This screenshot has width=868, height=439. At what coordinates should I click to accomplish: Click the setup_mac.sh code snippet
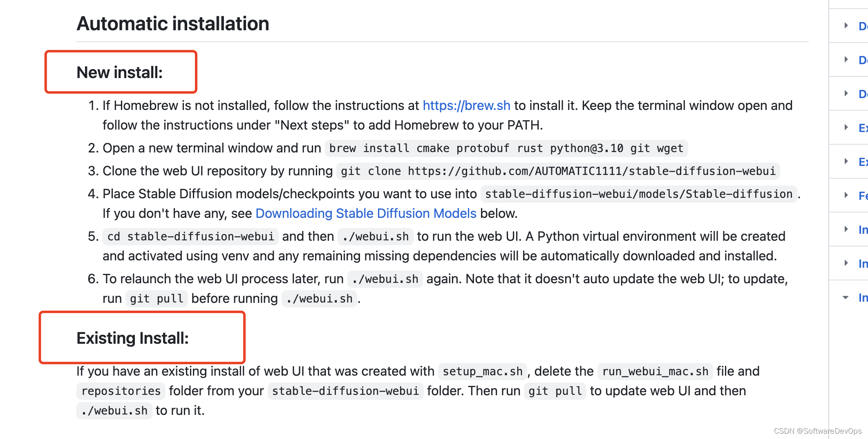(x=483, y=371)
